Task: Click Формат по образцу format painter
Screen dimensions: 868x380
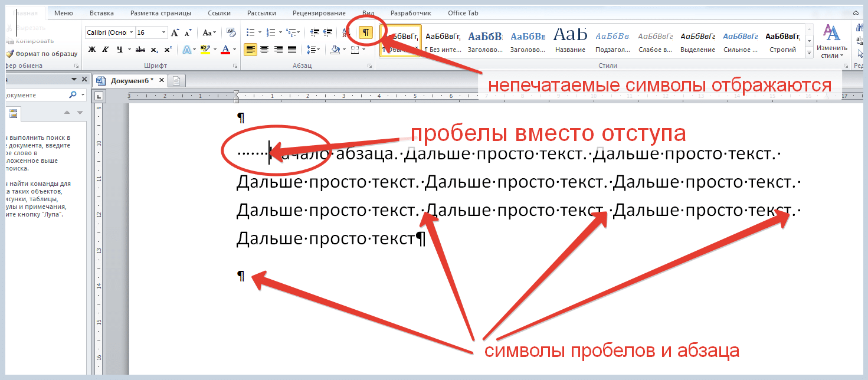Action: (x=41, y=54)
